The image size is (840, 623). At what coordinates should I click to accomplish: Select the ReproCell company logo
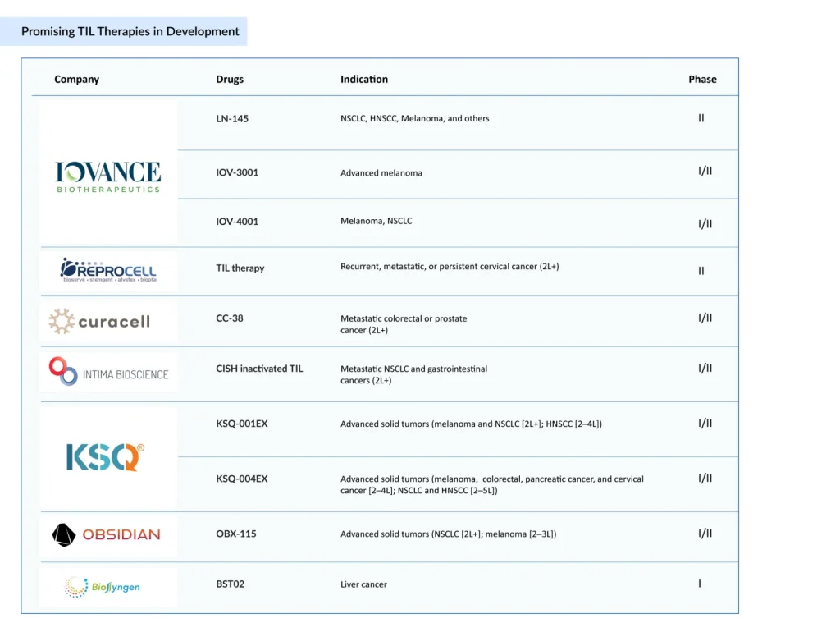(x=107, y=269)
